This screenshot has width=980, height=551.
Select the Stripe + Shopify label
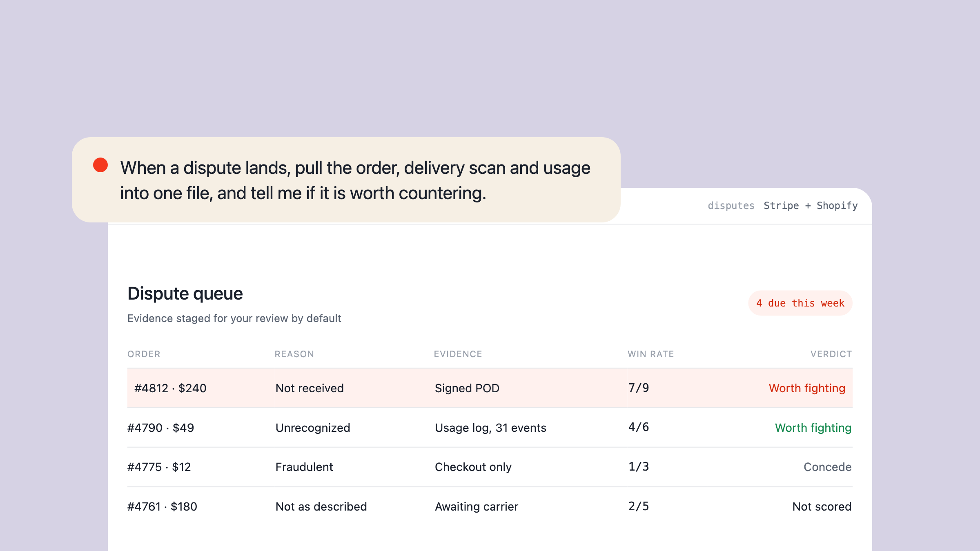click(811, 206)
